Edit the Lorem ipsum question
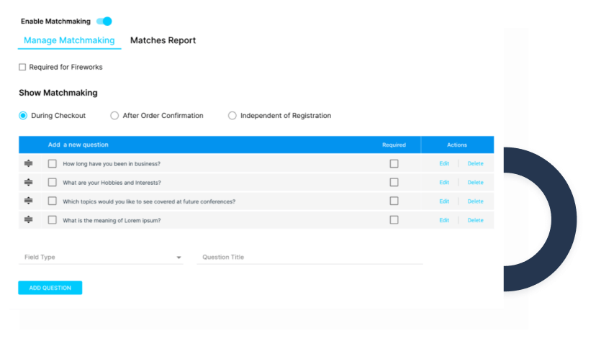 (x=444, y=220)
